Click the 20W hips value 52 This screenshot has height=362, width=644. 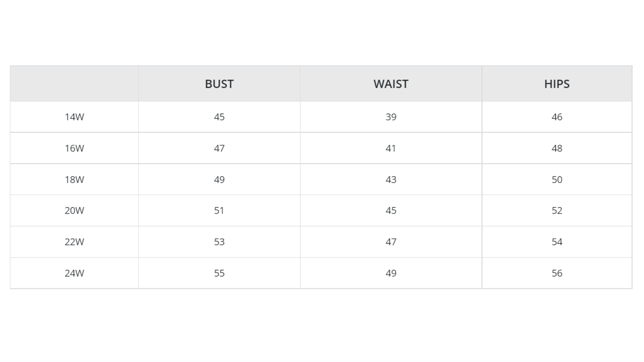[x=557, y=210]
